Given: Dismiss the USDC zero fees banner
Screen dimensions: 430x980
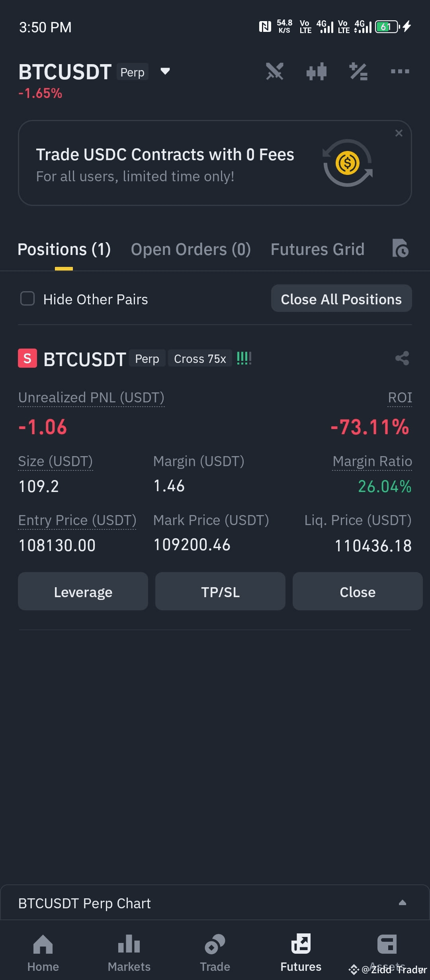Looking at the screenshot, I should pos(399,133).
